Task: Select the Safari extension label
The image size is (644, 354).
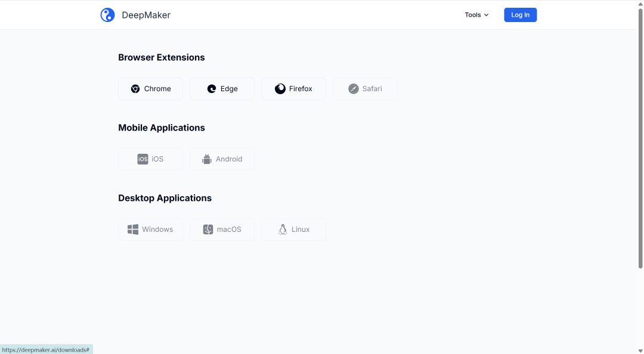Action: click(x=372, y=89)
